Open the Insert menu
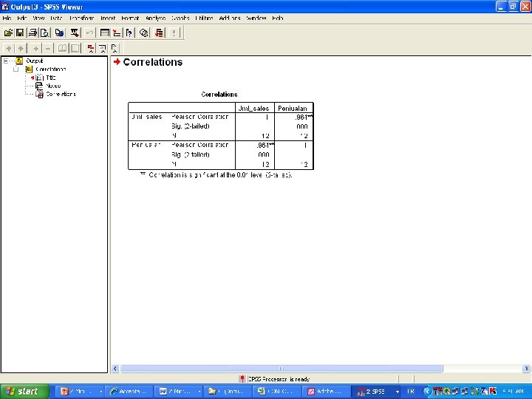Viewport: 532px width, 399px height. pyautogui.click(x=108, y=18)
